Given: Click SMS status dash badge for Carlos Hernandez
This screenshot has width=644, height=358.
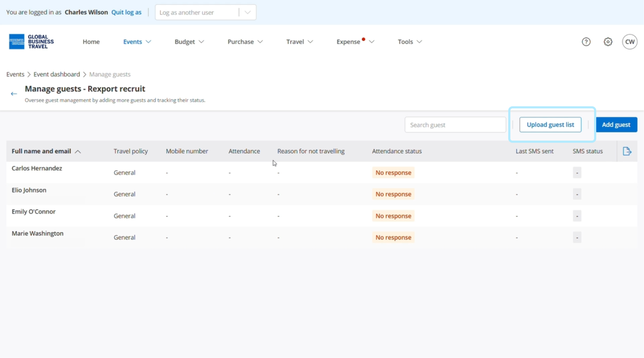Looking at the screenshot, I should pyautogui.click(x=577, y=173).
